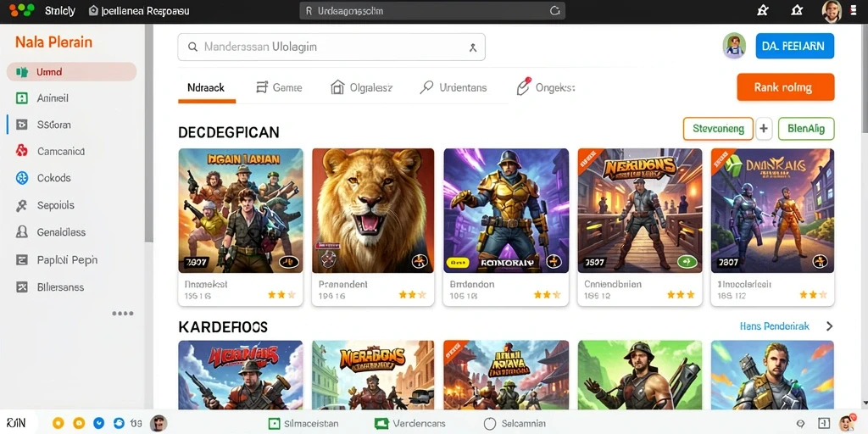
Task: Expand KARDERIOOS with the right chevron
Action: click(x=829, y=326)
